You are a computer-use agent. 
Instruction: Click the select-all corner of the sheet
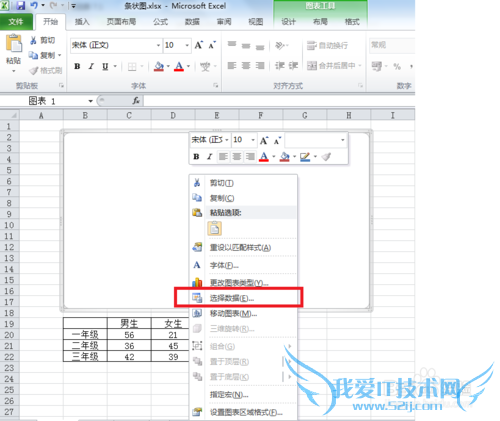10,115
